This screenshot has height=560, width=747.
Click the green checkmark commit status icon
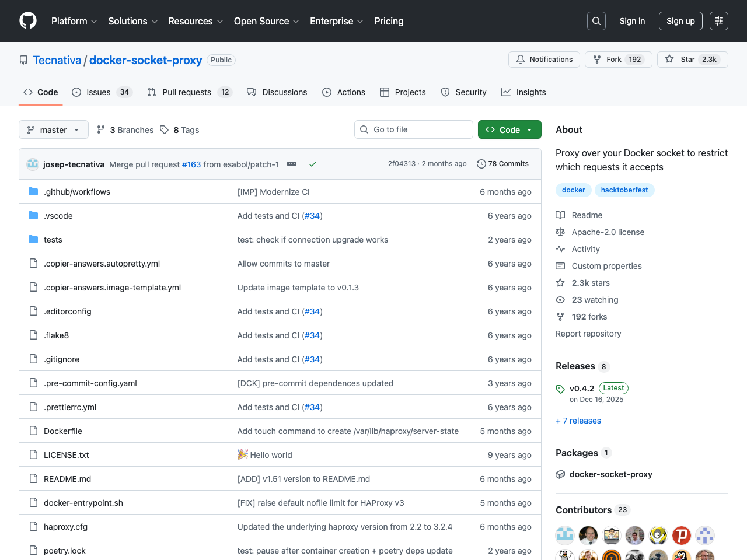(313, 164)
